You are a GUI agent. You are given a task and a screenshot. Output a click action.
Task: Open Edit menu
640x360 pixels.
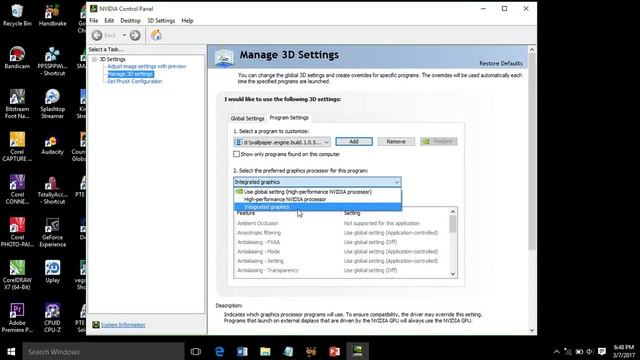tap(109, 20)
